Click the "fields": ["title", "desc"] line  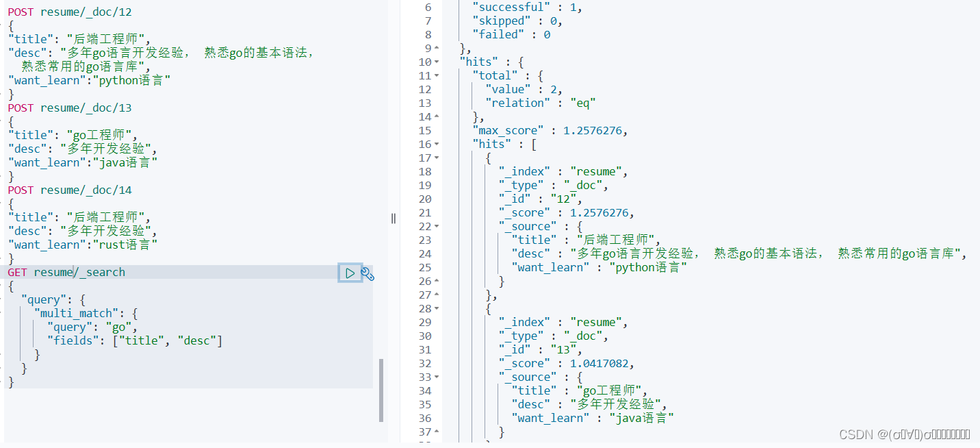tap(135, 341)
